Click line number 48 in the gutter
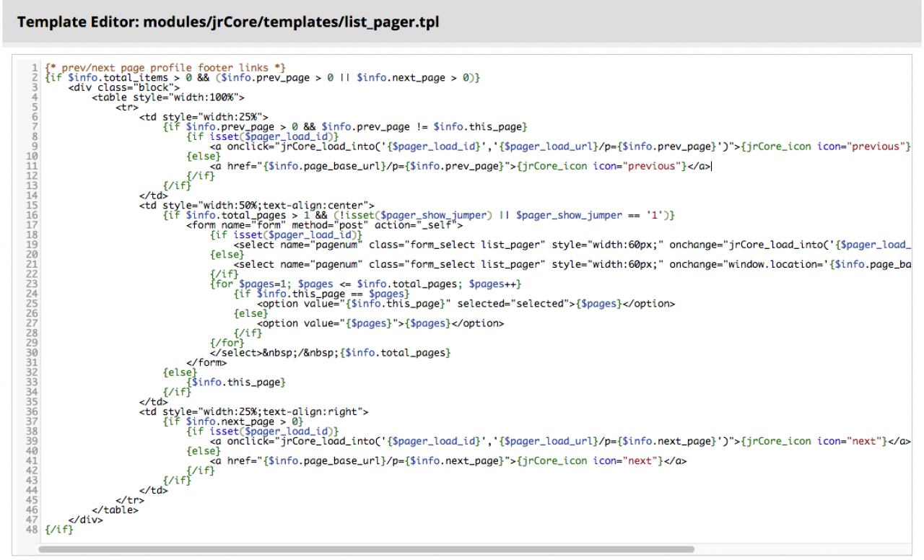The image size is (924, 560). coord(32,529)
